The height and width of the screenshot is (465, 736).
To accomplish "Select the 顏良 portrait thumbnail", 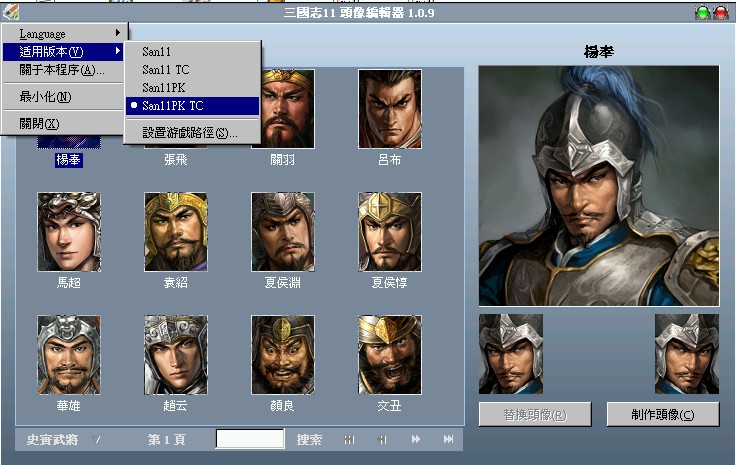I will [283, 355].
